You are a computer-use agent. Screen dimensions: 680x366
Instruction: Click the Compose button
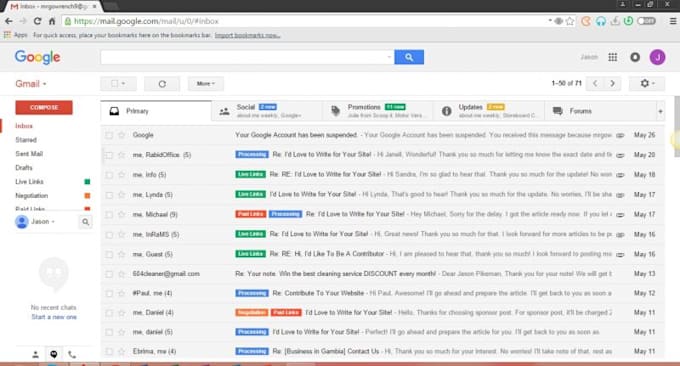[44, 108]
